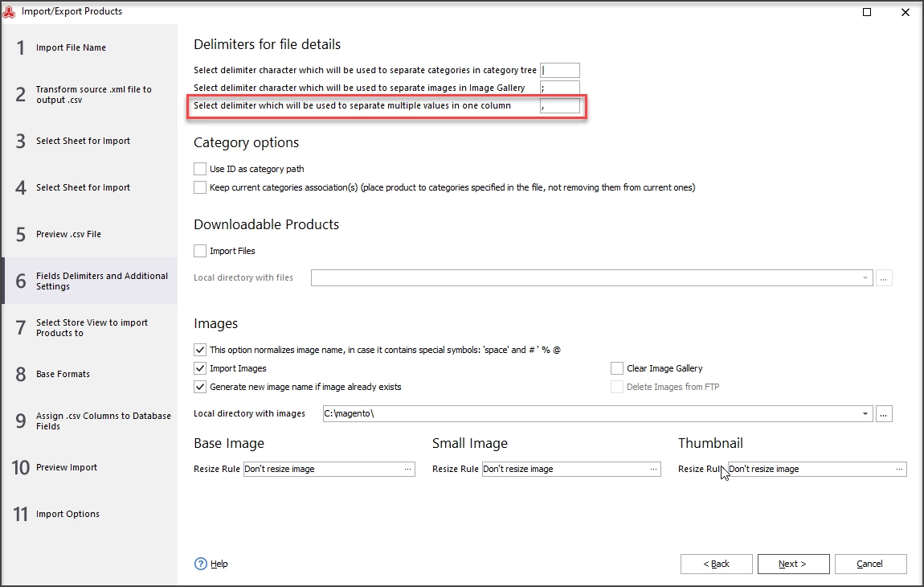Open Small Image resize rule ellipsis
Viewport: 924px width, 587px height.
(x=653, y=469)
